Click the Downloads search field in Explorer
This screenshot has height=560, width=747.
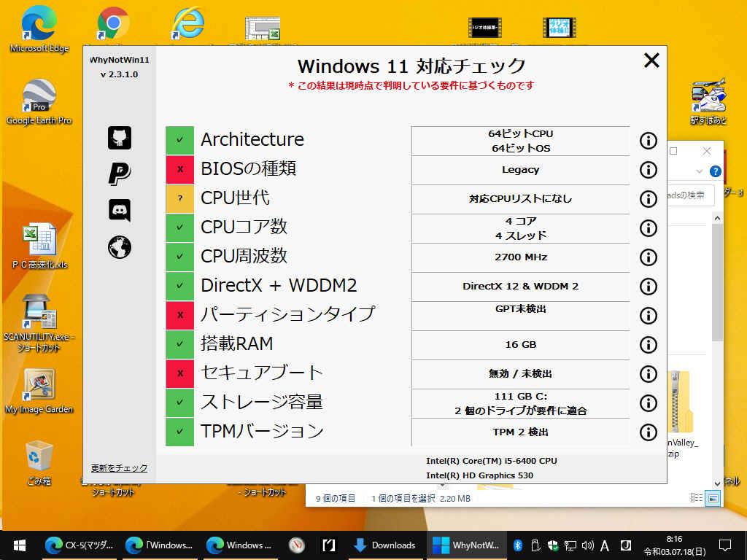[x=689, y=195]
